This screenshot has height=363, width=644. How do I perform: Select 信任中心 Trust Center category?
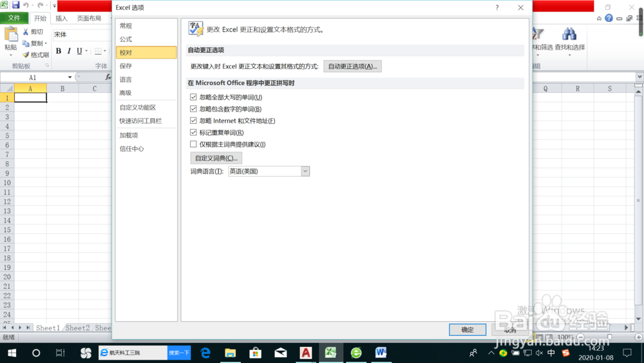point(146,149)
